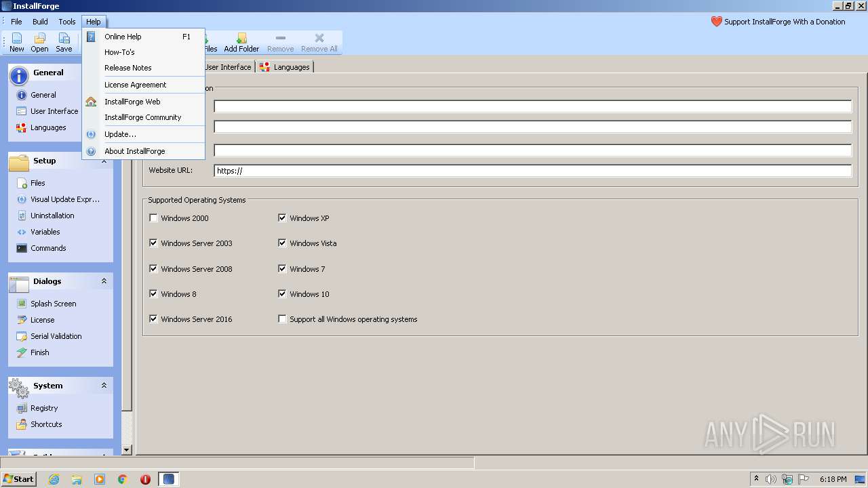This screenshot has width=868, height=488.
Task: Click the Remove toolbar icon
Action: click(280, 43)
